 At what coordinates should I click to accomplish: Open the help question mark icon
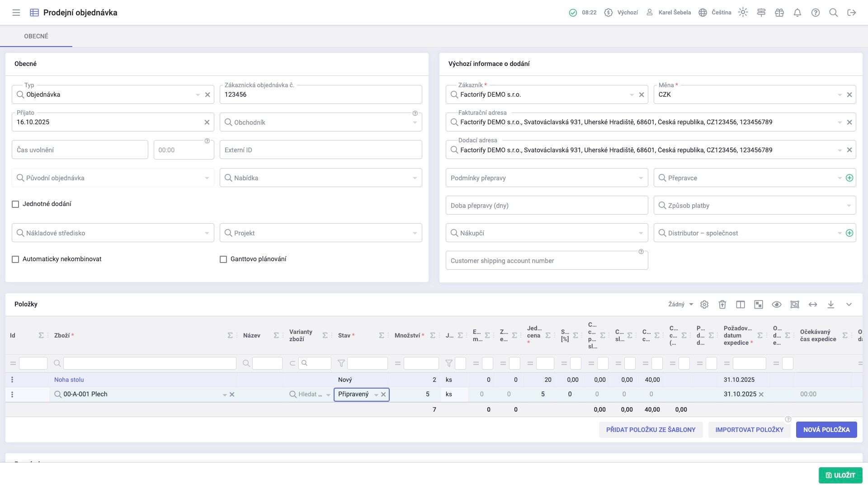point(816,13)
